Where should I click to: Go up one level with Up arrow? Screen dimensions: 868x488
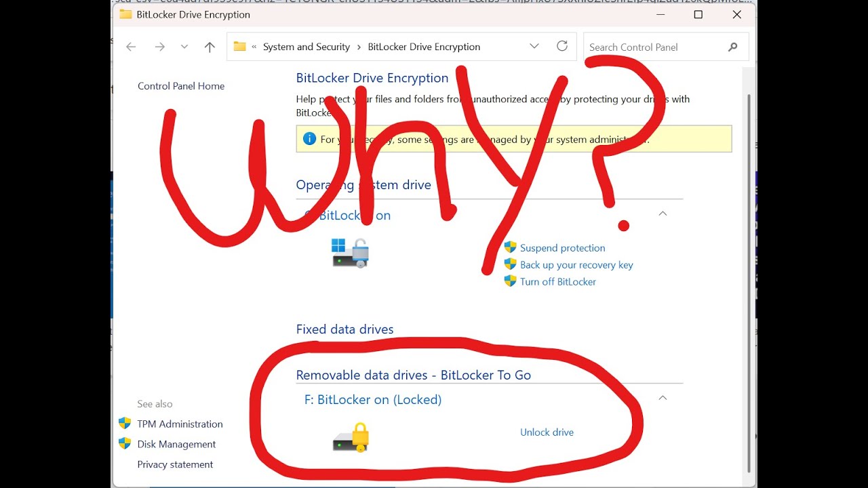[210, 47]
